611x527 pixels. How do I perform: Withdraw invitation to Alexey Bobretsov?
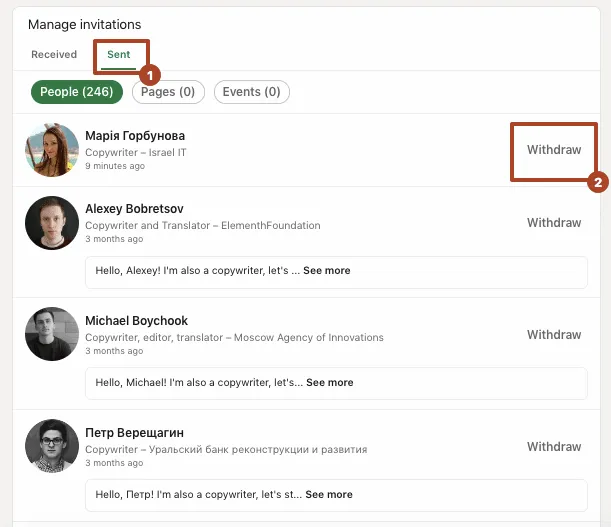(554, 223)
